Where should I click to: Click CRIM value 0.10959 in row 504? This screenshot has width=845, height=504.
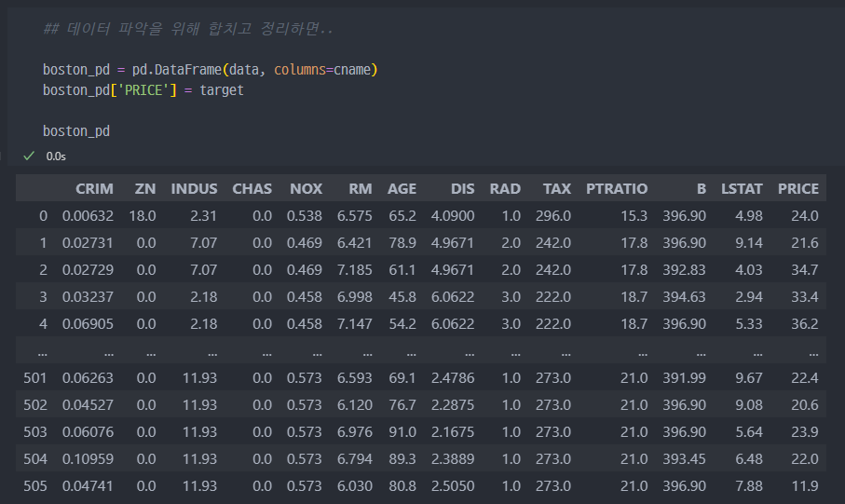click(x=88, y=458)
